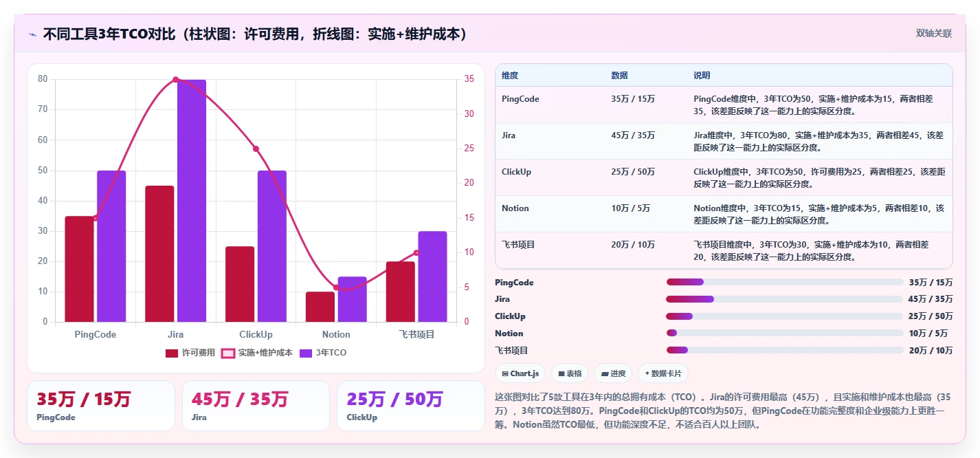Click the line point above ClickUp

[x=256, y=149]
